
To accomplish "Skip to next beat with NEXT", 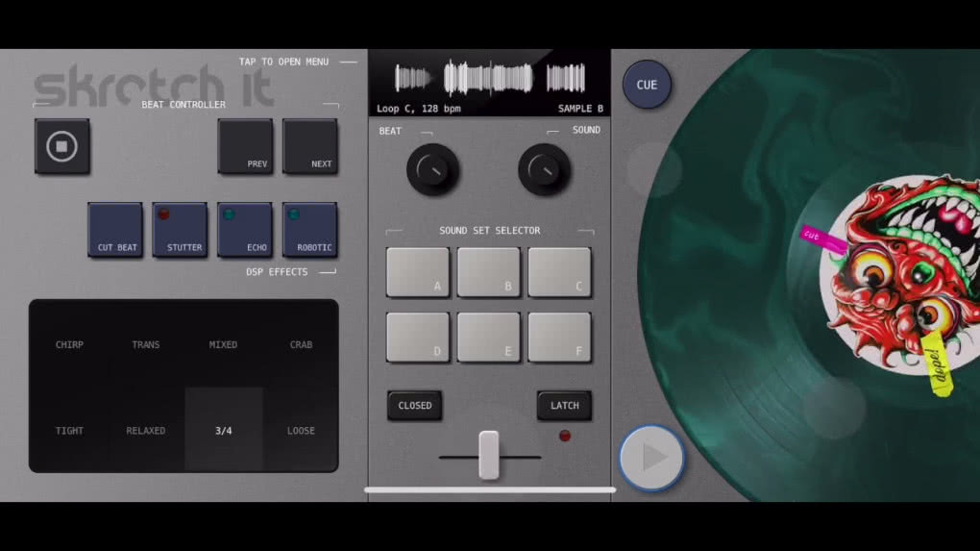I will point(310,146).
